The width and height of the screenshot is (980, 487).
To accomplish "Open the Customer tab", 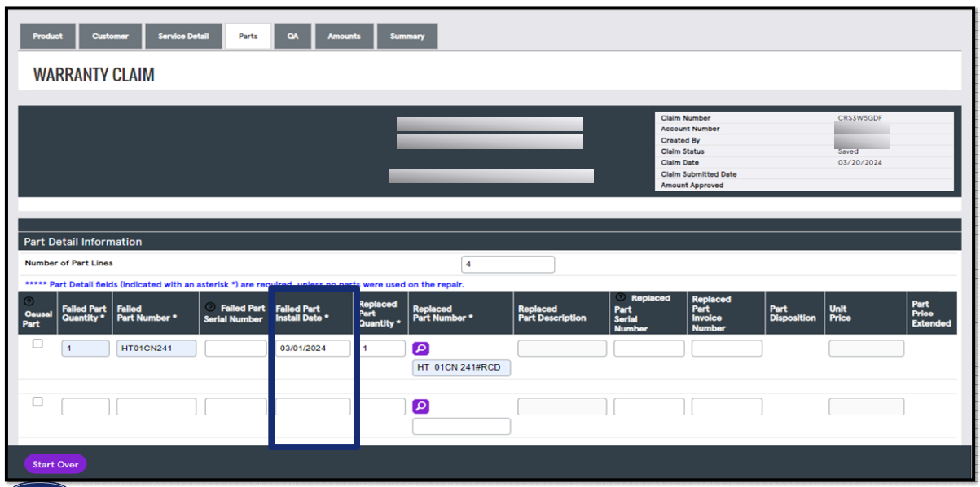I will coord(110,36).
